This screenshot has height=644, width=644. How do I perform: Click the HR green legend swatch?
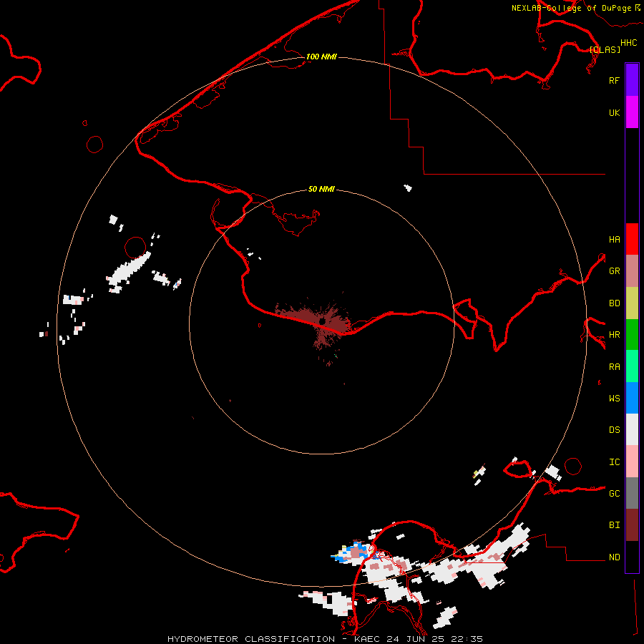(632, 334)
